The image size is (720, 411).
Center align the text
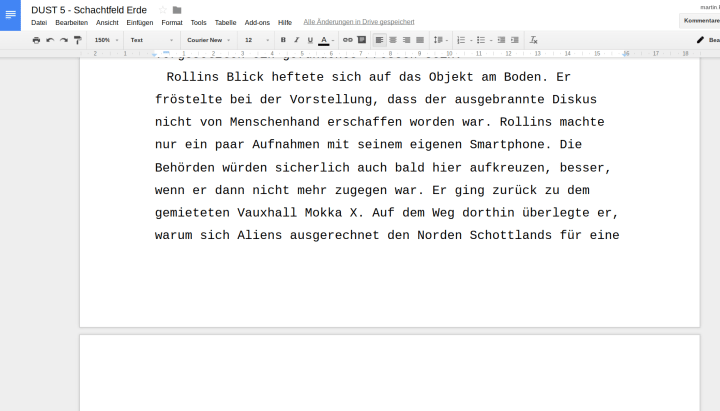point(393,40)
